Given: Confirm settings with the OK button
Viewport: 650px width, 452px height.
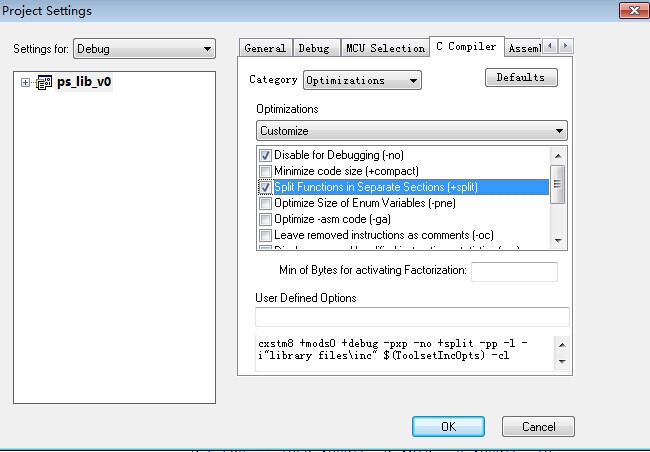Looking at the screenshot, I should pos(448,426).
